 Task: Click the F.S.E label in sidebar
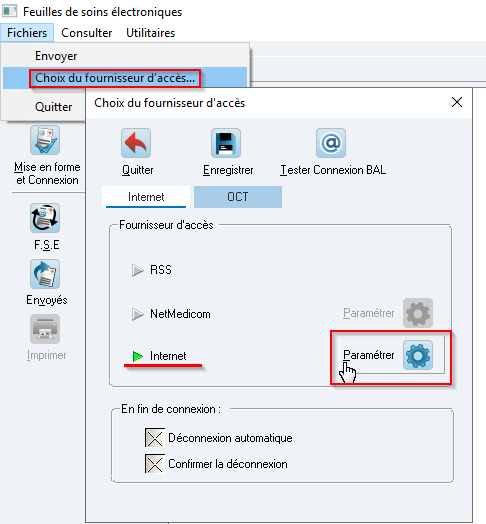pyautogui.click(x=47, y=245)
